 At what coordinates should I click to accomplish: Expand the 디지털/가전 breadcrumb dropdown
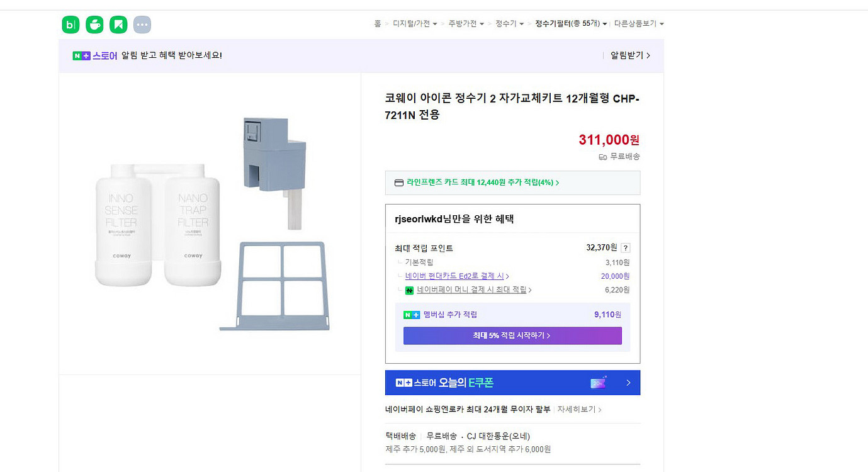(x=415, y=24)
